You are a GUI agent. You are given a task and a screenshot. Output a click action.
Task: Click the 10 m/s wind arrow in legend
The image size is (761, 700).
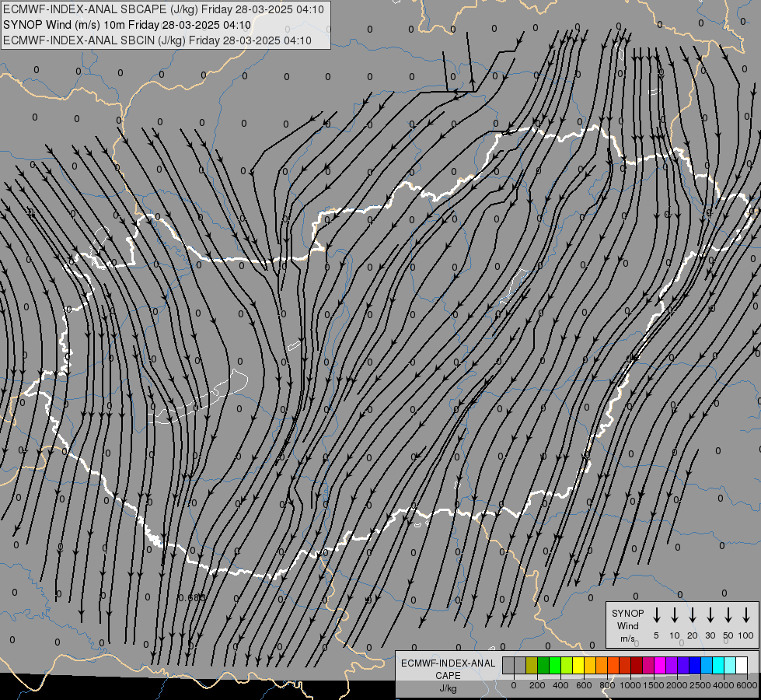click(674, 614)
